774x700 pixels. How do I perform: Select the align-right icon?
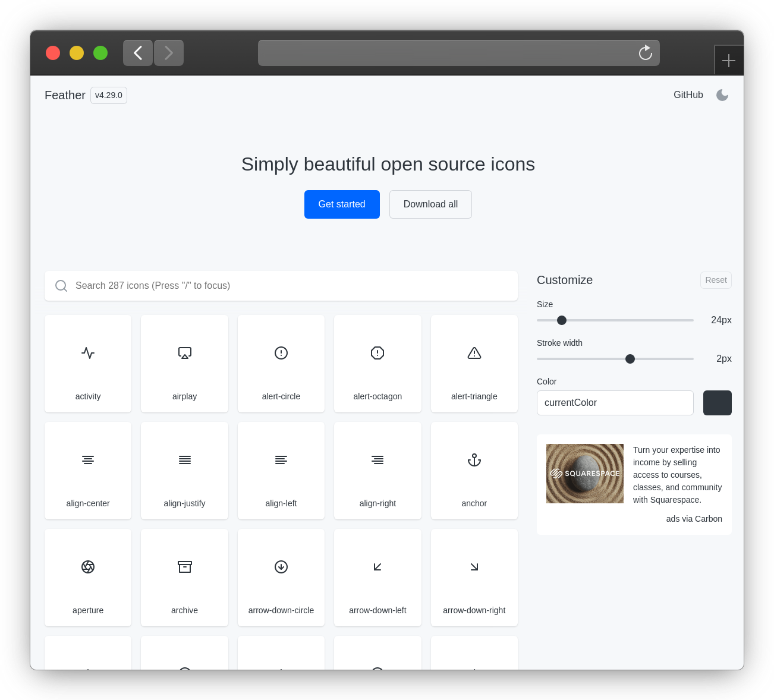(x=377, y=460)
